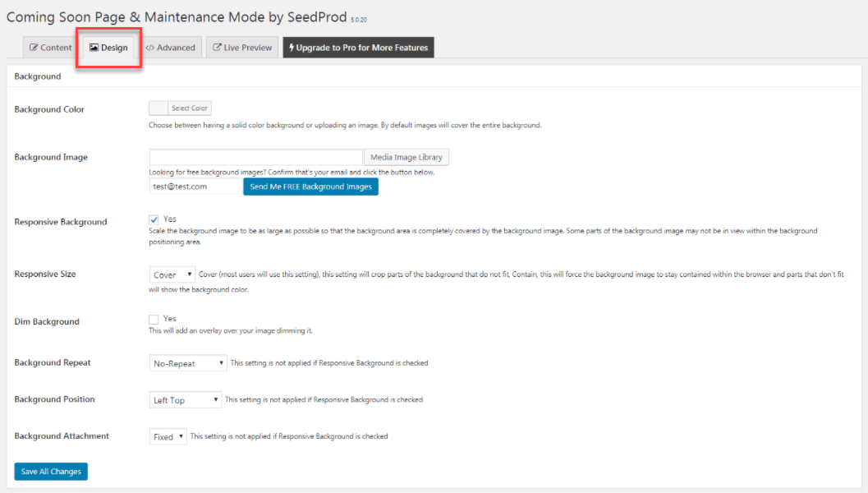868x493 pixels.
Task: Click the external link icon on Live Preview
Action: point(217,48)
